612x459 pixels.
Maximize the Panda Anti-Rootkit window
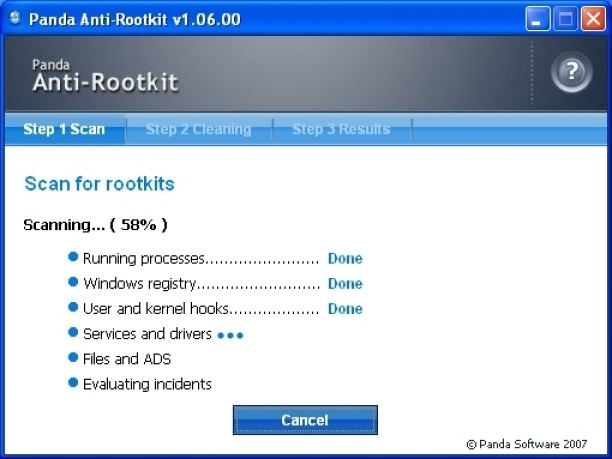click(565, 18)
